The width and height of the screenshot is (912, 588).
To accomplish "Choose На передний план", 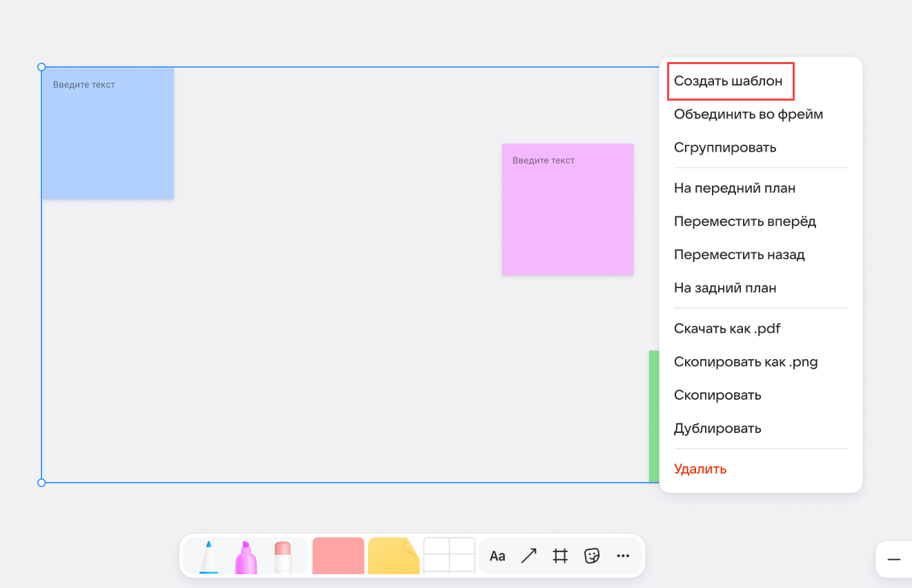I will [734, 188].
